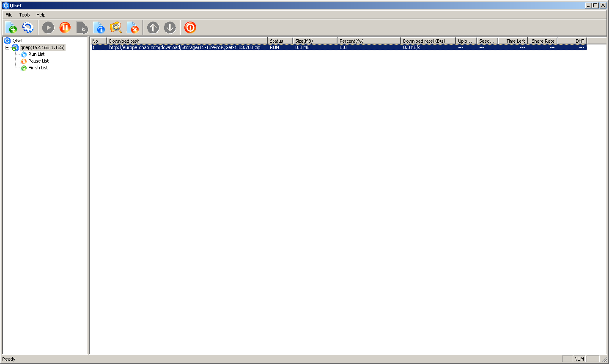Click the gray start/play task icon
Viewport: 609px width, 364px height.
(48, 28)
